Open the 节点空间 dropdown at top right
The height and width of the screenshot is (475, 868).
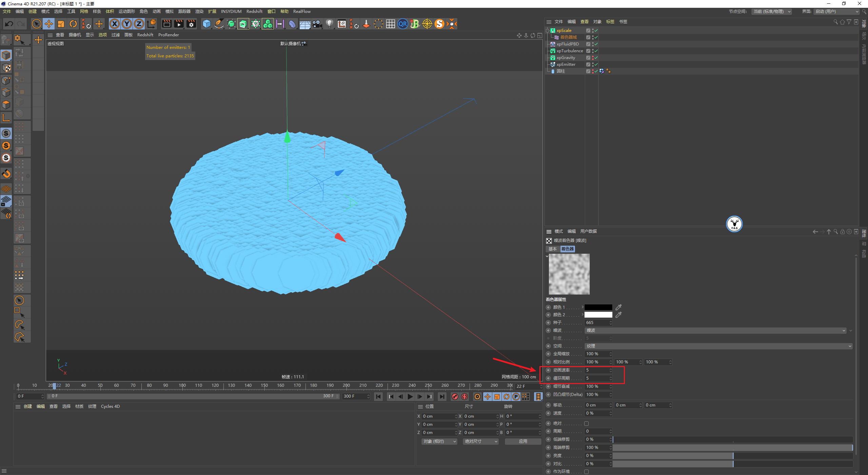(772, 11)
